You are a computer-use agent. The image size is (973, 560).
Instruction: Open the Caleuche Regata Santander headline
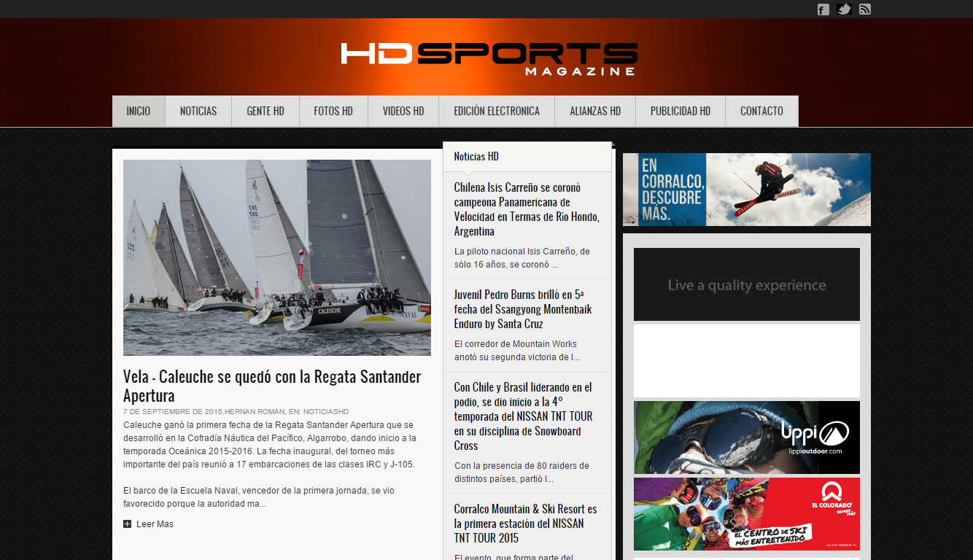click(x=272, y=386)
